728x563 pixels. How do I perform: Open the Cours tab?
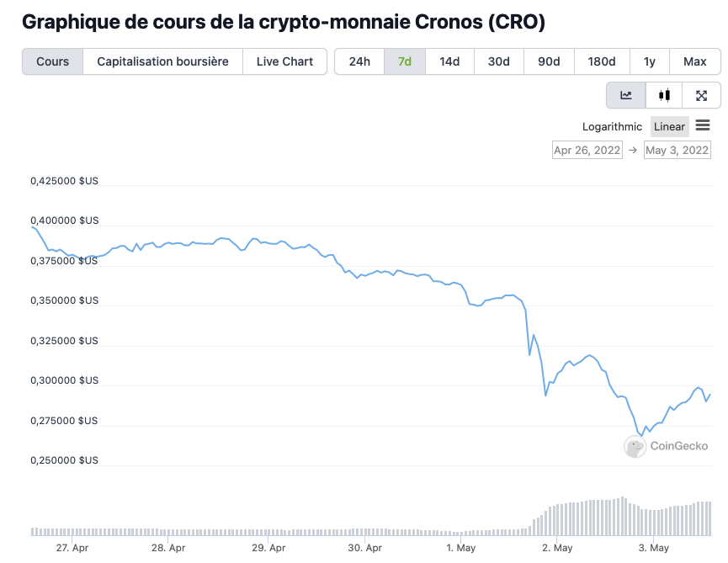[x=53, y=61]
